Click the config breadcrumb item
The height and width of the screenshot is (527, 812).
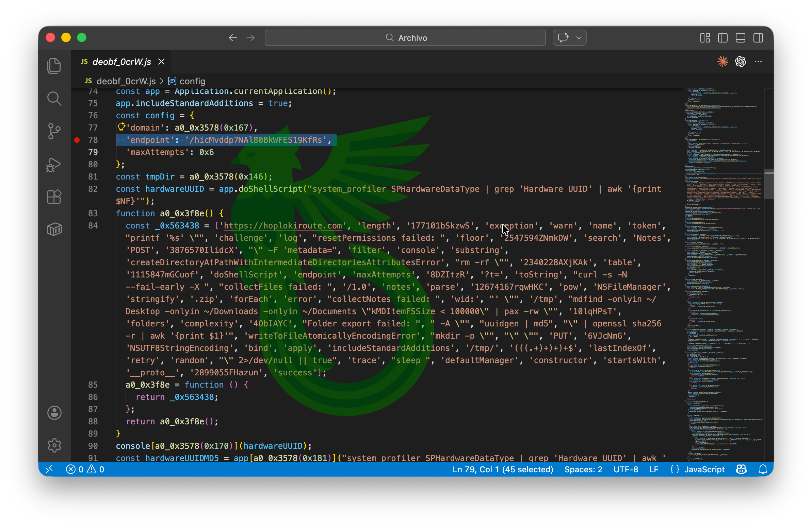(192, 81)
